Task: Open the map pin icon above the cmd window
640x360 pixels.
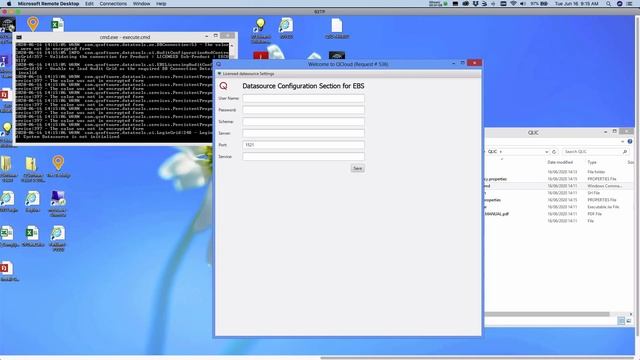Action: coord(33,24)
